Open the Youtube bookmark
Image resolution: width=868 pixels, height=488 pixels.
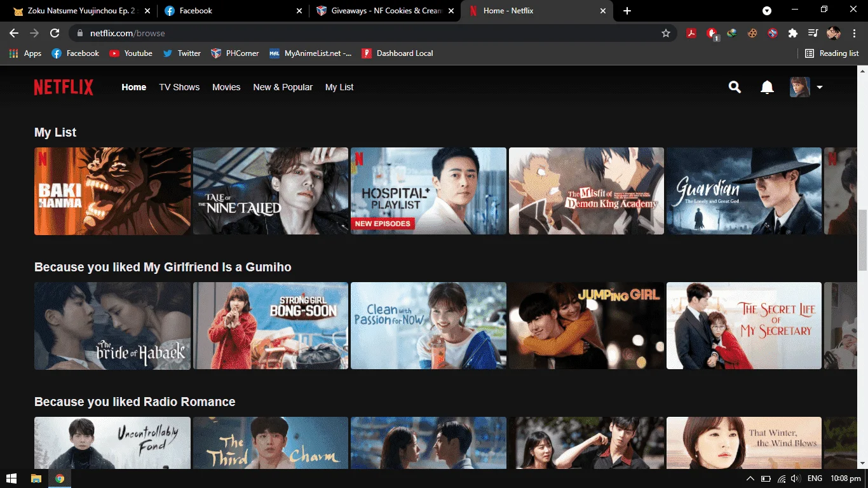130,53
